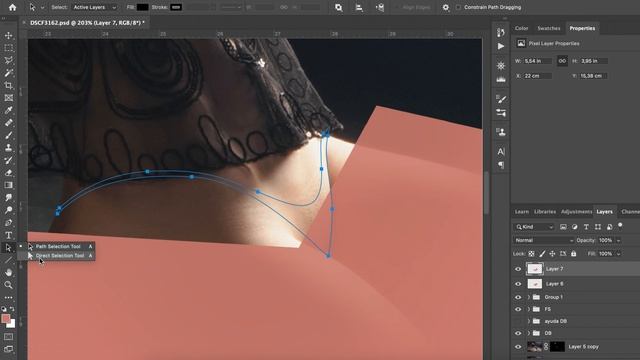Image resolution: width=640 pixels, height=360 pixels.
Task: Open the Paragraph panel icon
Action: coord(501,165)
